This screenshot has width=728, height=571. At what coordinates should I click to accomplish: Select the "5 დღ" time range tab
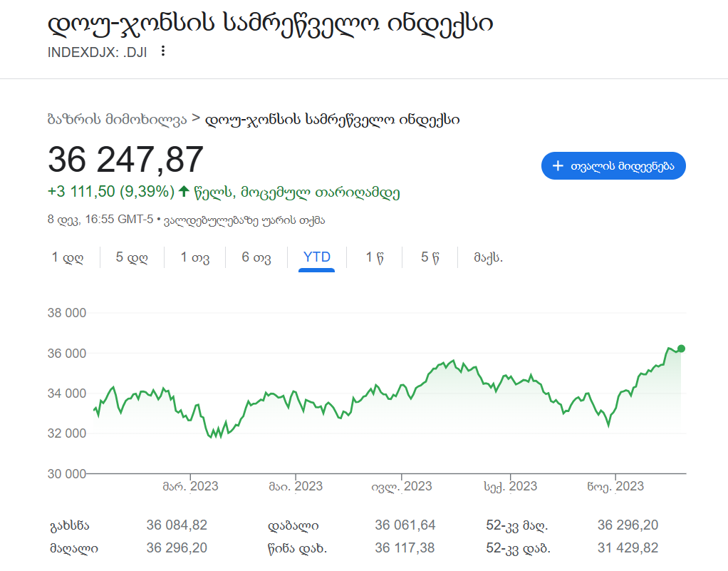click(x=132, y=257)
